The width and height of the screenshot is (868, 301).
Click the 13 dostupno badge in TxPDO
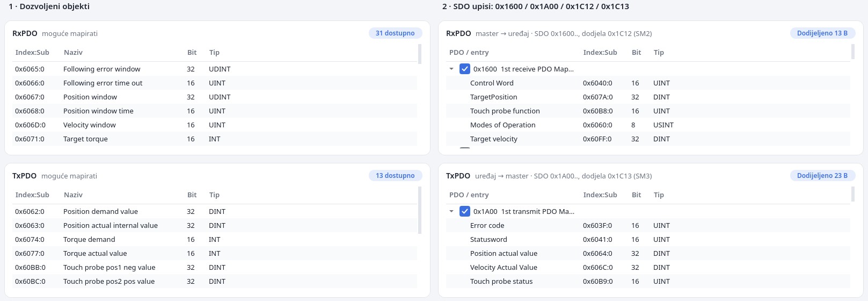pyautogui.click(x=395, y=176)
